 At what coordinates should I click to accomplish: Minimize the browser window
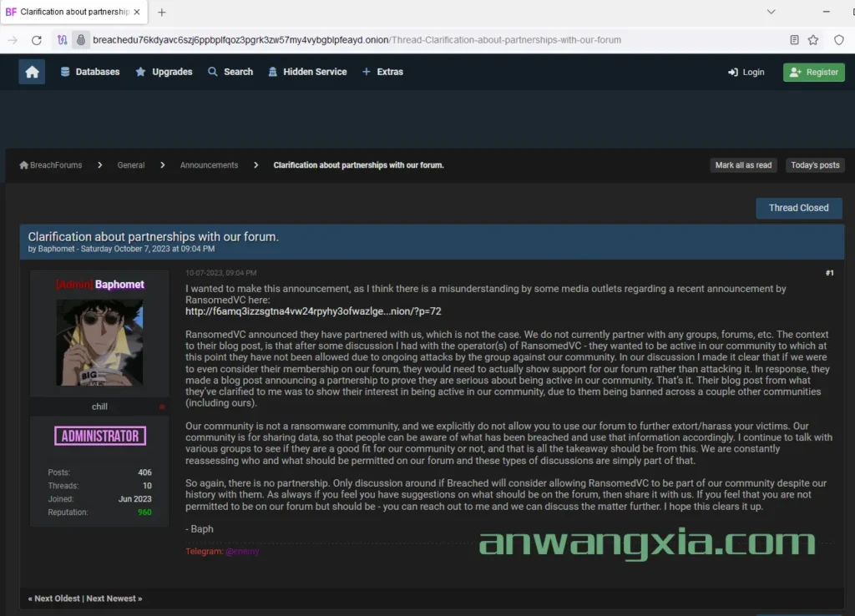tap(826, 12)
